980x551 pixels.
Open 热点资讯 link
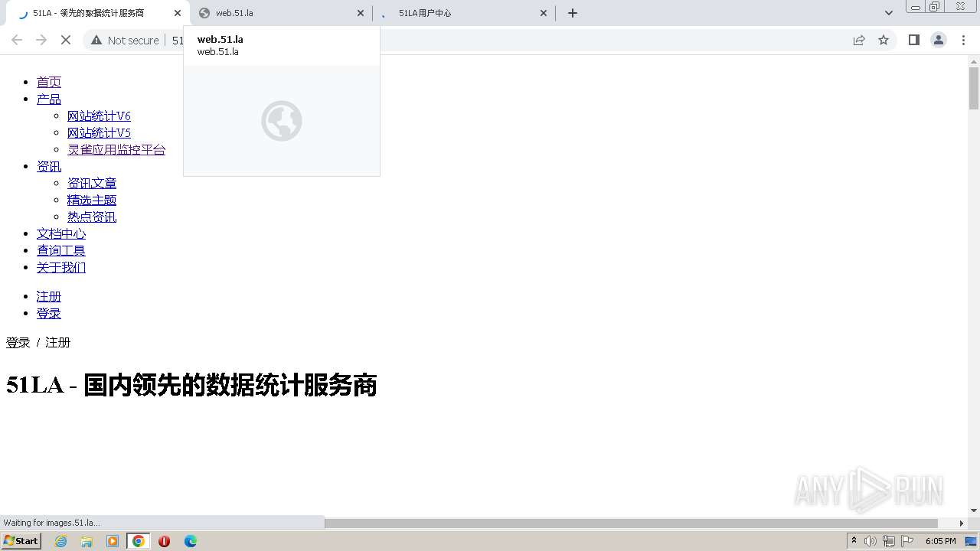92,217
